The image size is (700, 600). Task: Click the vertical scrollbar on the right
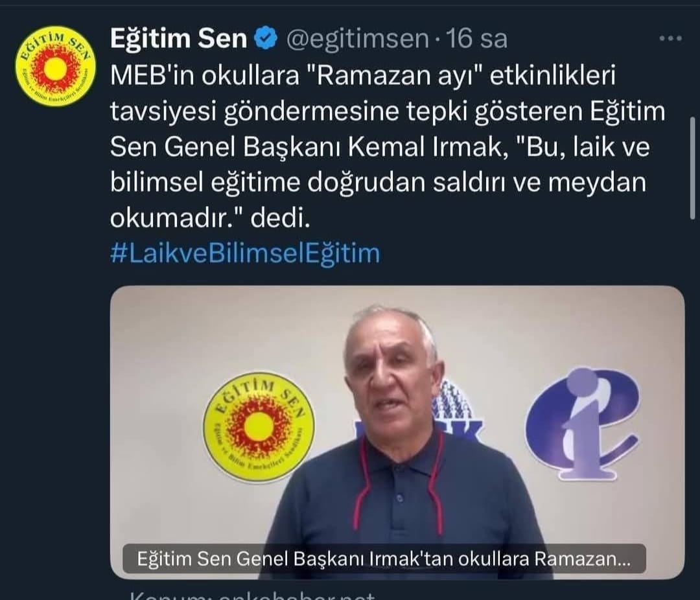click(x=693, y=167)
